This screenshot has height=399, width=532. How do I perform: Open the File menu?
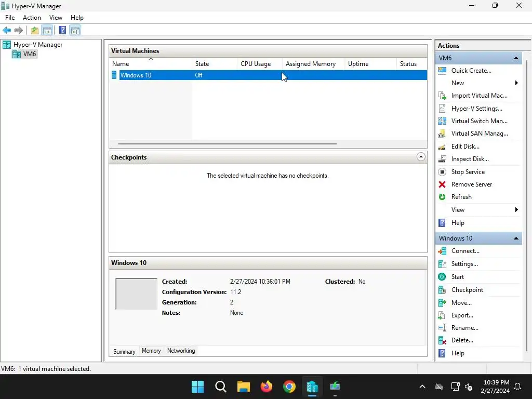10,18
